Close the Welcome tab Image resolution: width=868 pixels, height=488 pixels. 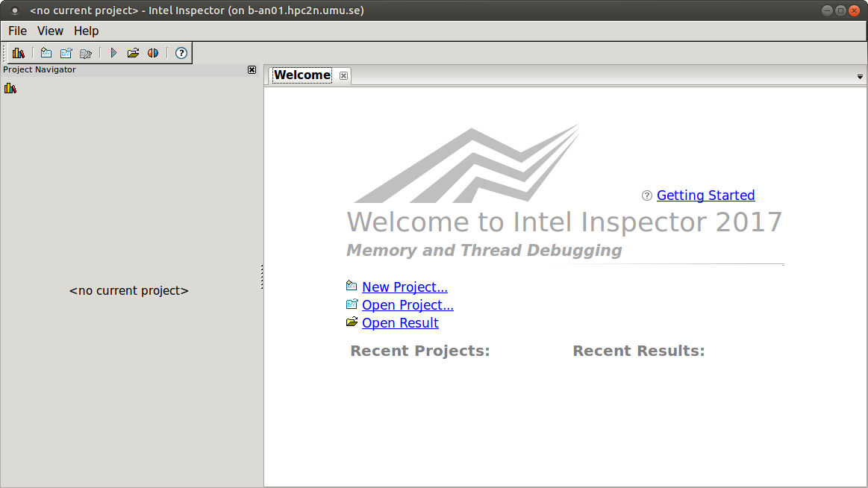344,76
